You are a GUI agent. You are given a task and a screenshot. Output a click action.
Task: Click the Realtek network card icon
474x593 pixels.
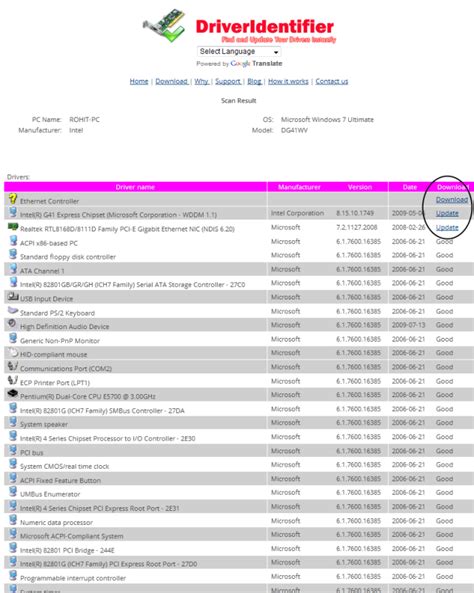point(13,227)
